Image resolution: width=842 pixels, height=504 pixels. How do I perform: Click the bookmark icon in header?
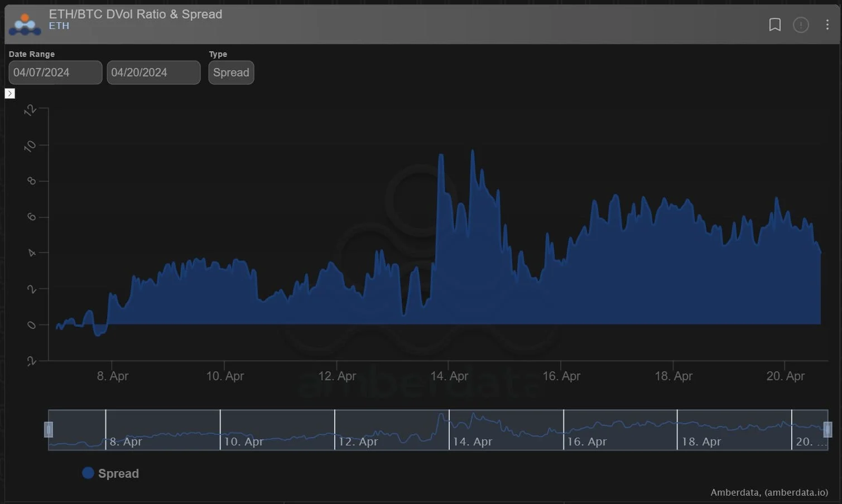774,25
